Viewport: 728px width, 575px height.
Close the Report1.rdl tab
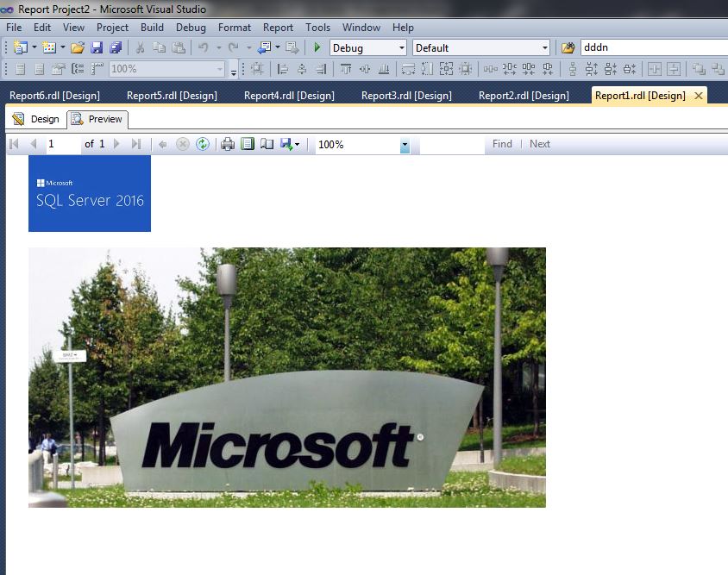tap(699, 96)
